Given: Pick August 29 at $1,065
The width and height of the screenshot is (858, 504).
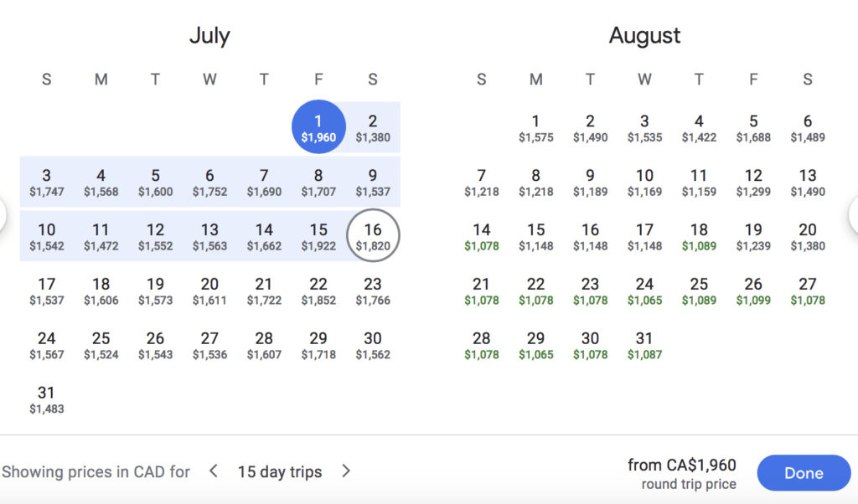Looking at the screenshot, I should [535, 345].
